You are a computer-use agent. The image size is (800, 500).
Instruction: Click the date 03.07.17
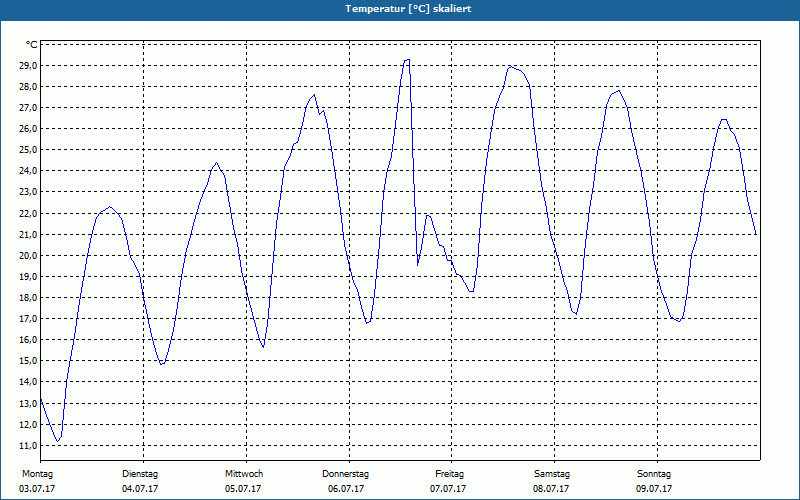click(x=37, y=489)
